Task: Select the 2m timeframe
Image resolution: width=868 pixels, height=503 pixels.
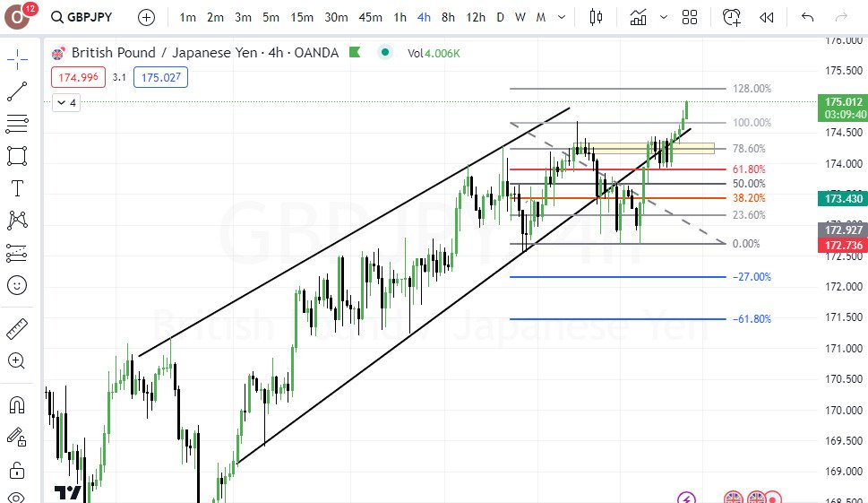Action: [x=215, y=17]
